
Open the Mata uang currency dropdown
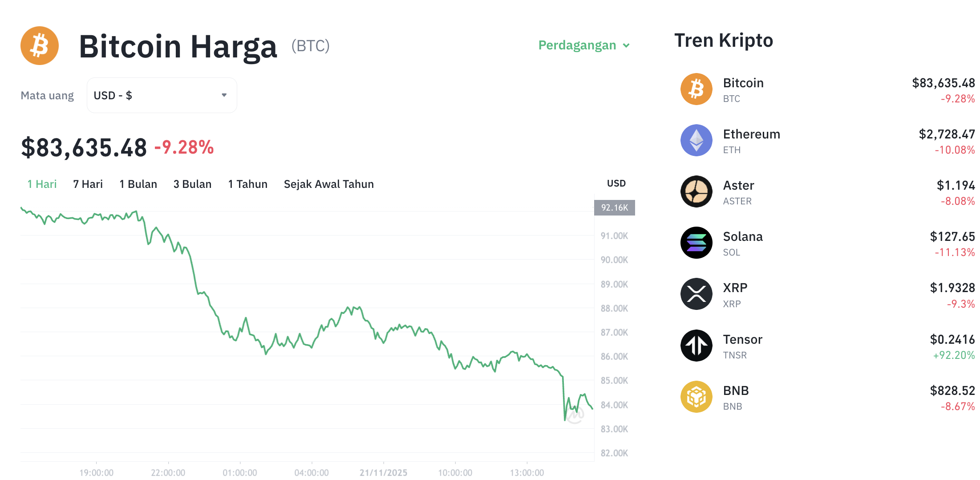(x=162, y=95)
